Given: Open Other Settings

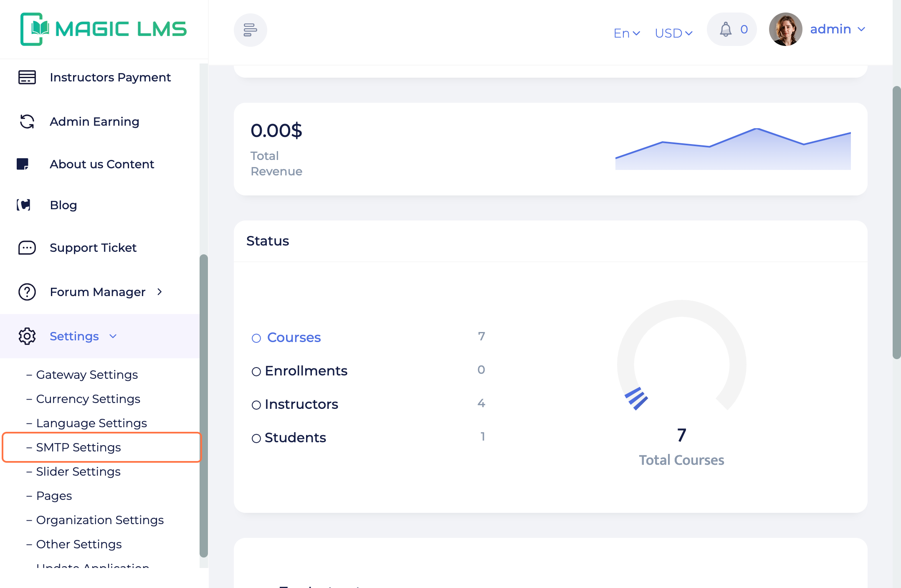Looking at the screenshot, I should coord(79,544).
